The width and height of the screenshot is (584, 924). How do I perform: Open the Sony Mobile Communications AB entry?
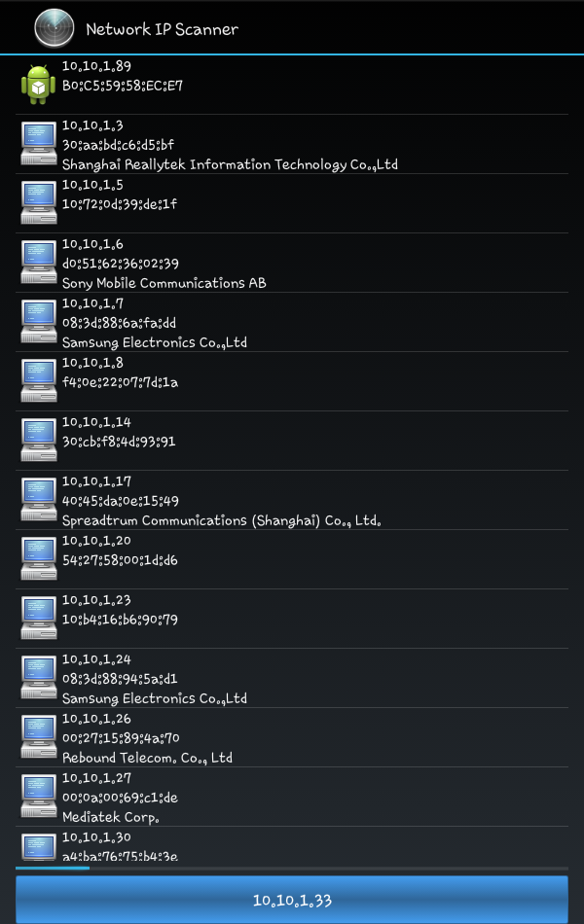point(292,263)
